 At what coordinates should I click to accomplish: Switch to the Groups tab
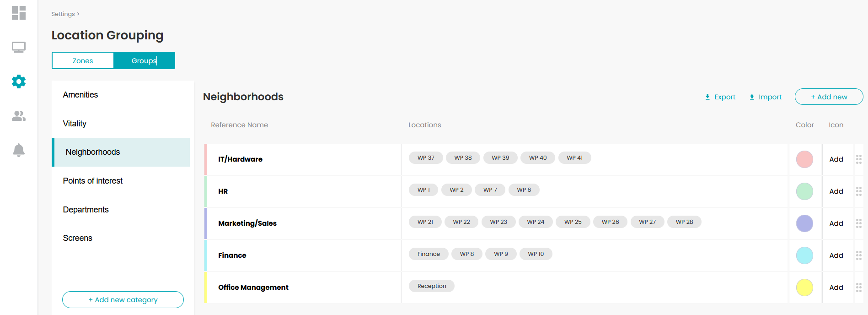click(x=144, y=60)
